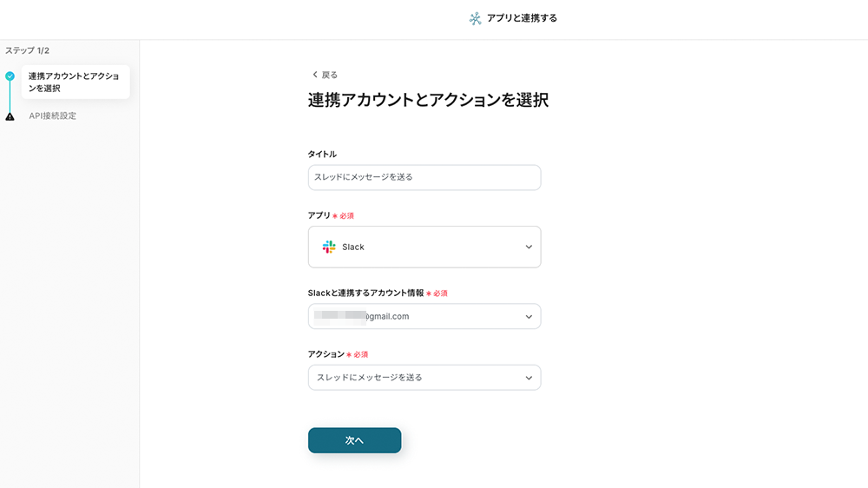This screenshot has height=488, width=868.
Task: Expand the アプリ dropdown chevron
Action: click(529, 247)
